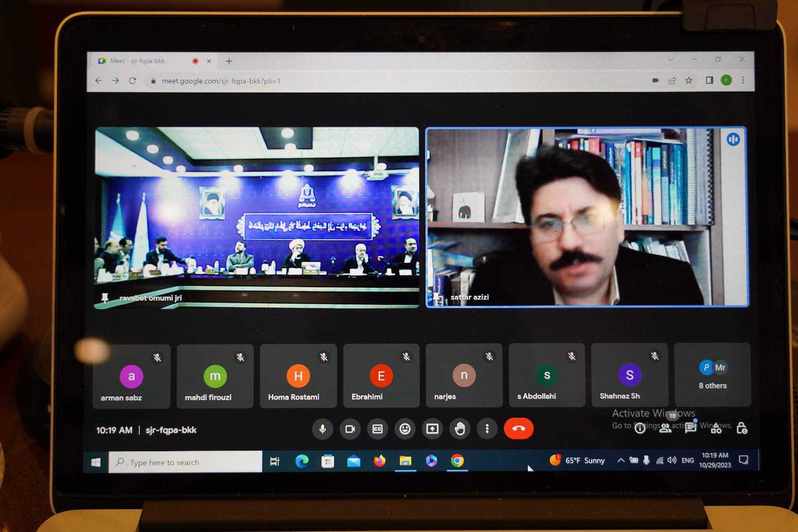Open the 8 others participants tile
The width and height of the screenshot is (798, 532).
713,375
